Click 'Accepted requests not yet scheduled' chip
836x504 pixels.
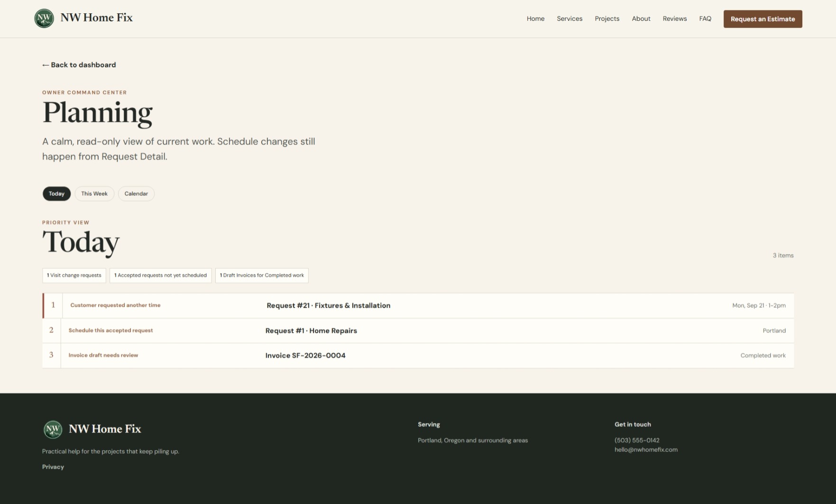[x=160, y=275]
